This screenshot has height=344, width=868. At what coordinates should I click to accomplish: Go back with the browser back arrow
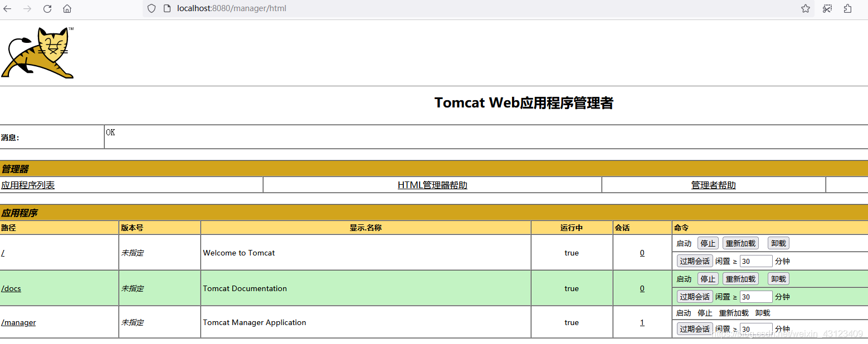click(8, 8)
